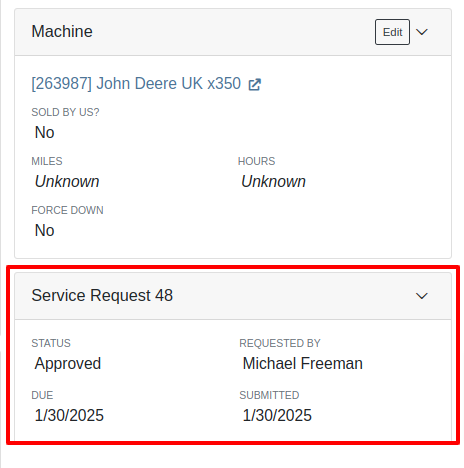The height and width of the screenshot is (468, 464).
Task: Open the John Deere UK x350 link
Action: [136, 83]
